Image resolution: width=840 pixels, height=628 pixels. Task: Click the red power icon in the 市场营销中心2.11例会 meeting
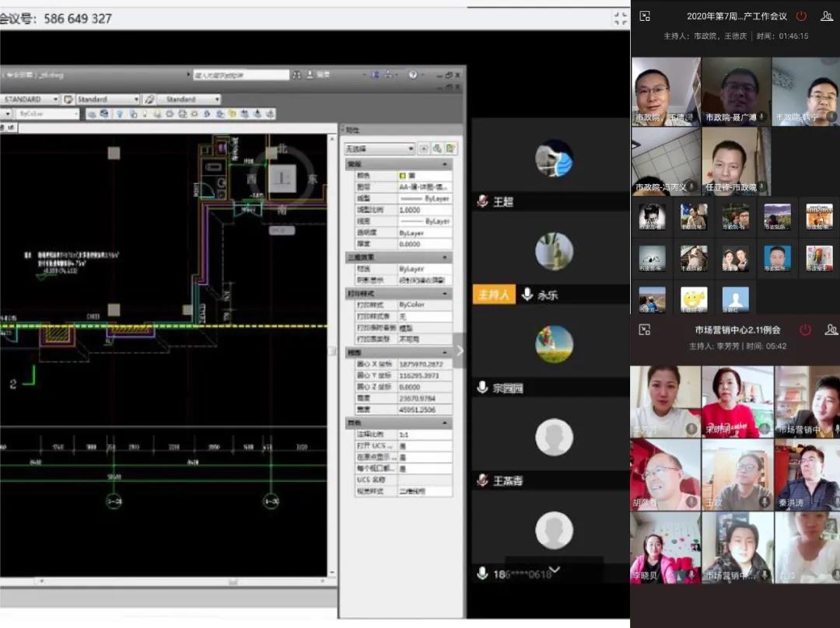805,330
